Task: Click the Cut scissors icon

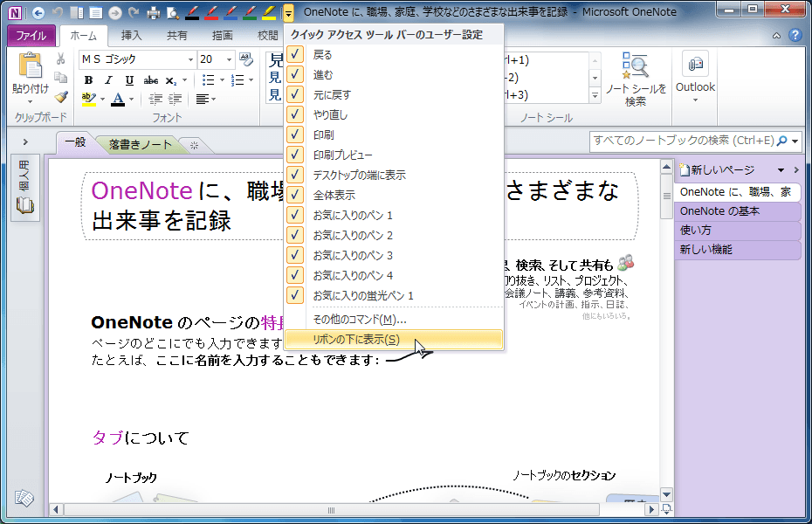Action: (60, 59)
